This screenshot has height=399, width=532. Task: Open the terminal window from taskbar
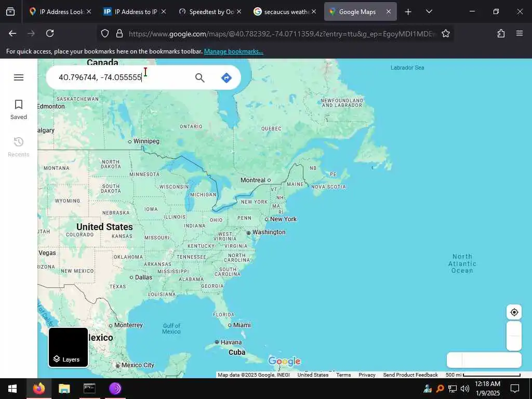point(89,389)
